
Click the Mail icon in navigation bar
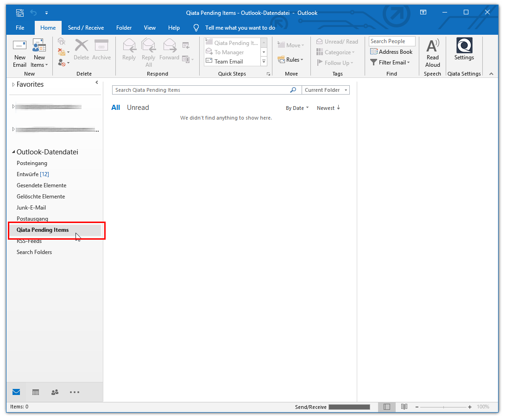[16, 392]
